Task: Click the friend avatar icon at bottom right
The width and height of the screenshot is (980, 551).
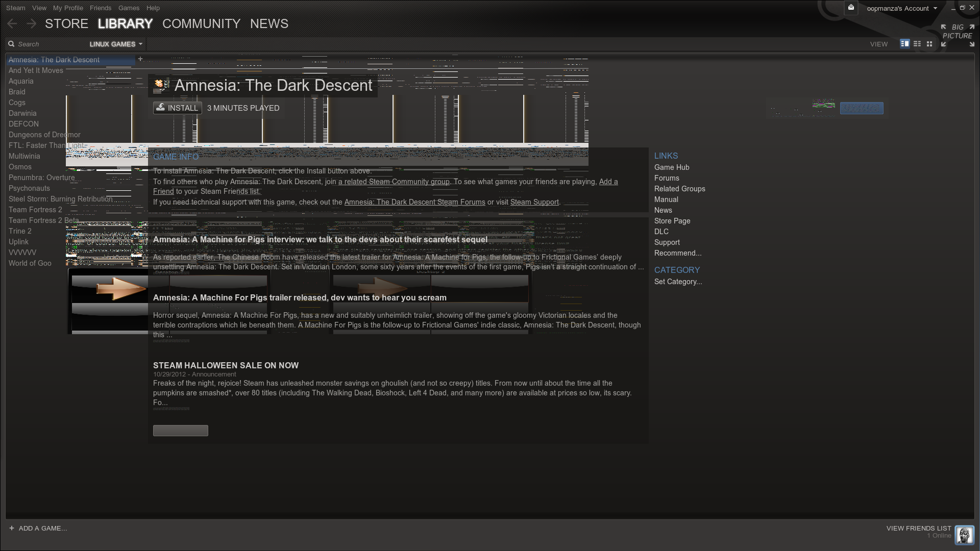Action: pos(964,535)
